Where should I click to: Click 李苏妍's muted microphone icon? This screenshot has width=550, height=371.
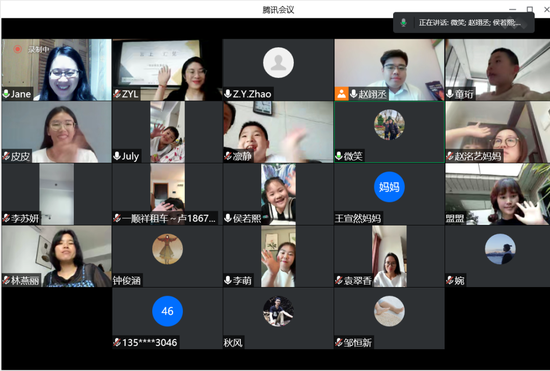click(x=6, y=218)
